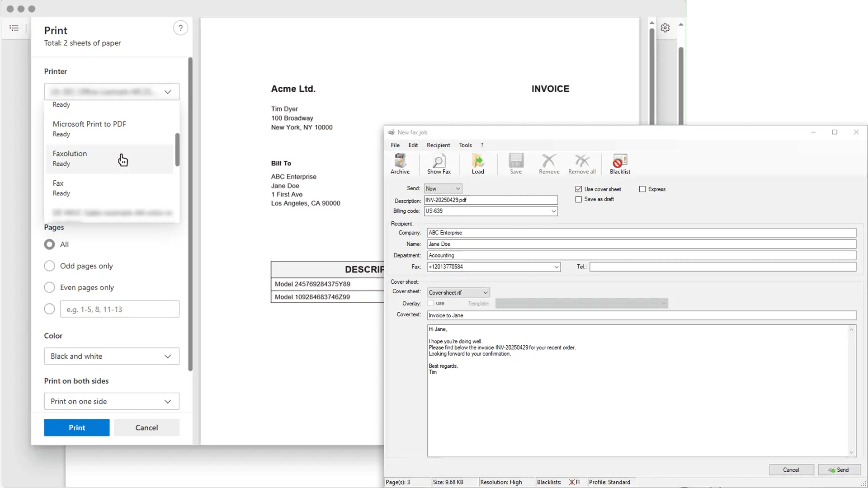The image size is (868, 488).
Task: Click the Load toolbar icon
Action: [x=478, y=164]
